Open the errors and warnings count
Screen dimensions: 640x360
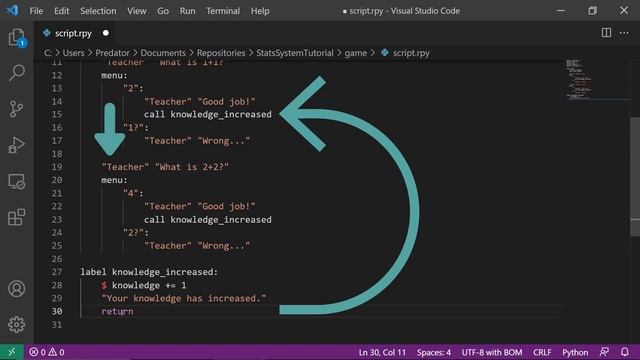point(47,352)
